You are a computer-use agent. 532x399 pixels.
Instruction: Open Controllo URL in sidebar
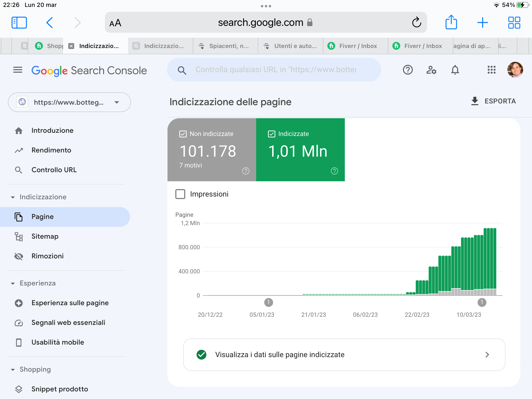[54, 170]
